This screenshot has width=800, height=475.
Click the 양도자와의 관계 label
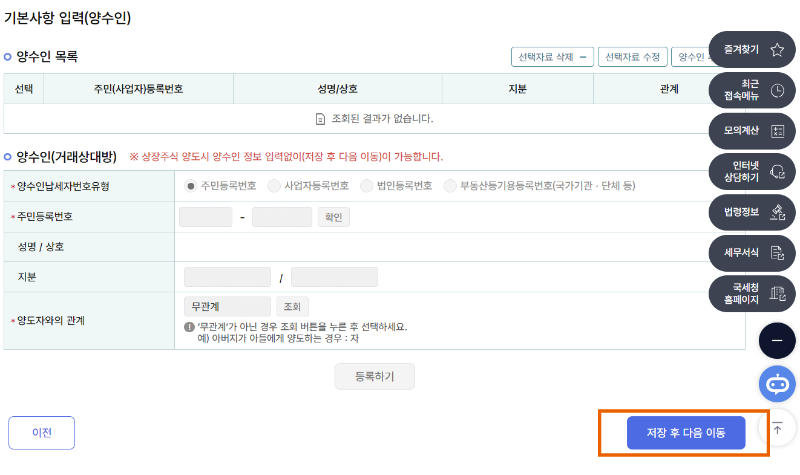51,320
